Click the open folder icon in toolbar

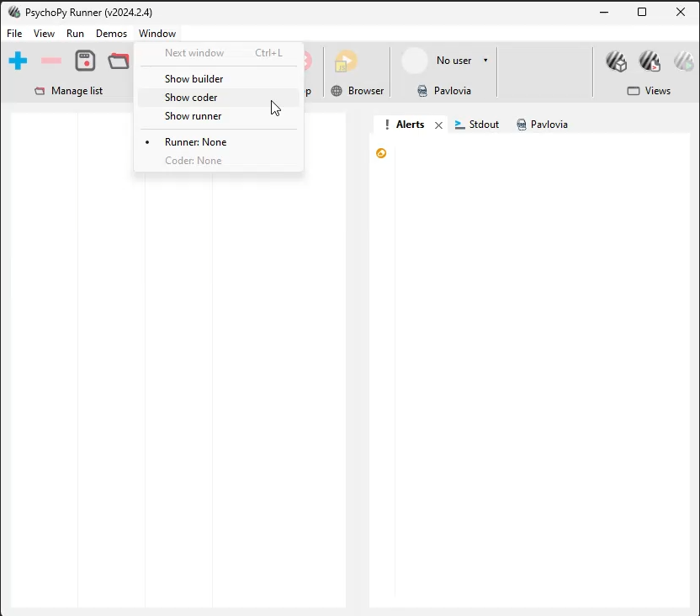tap(119, 61)
